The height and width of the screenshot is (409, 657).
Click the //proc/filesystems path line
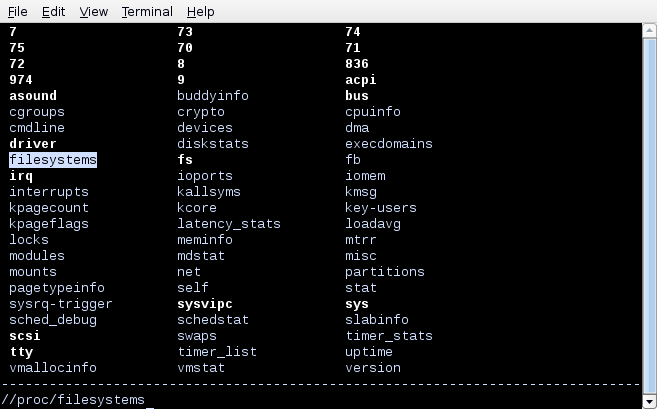click(73, 400)
